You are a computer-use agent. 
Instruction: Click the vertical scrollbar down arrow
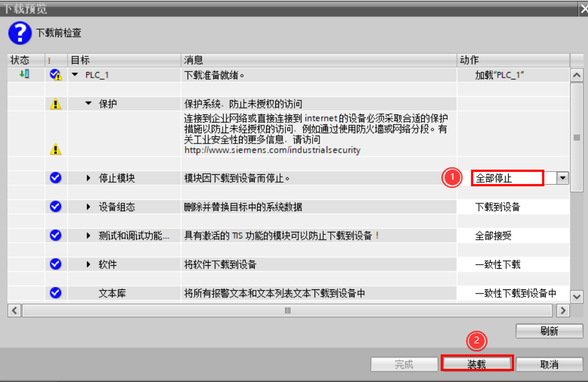577,297
